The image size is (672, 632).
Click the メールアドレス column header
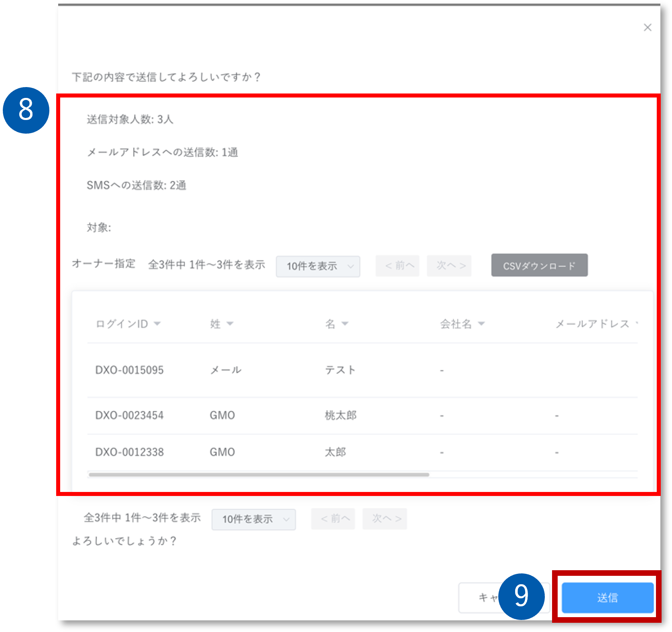click(x=592, y=324)
